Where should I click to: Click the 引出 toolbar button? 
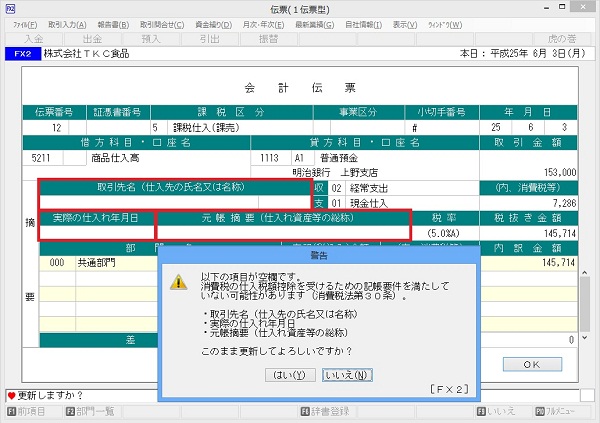tap(210, 39)
